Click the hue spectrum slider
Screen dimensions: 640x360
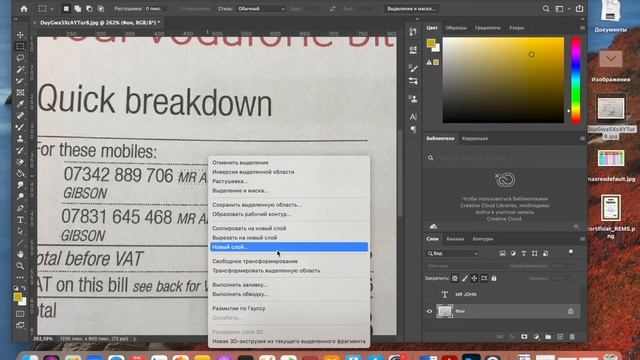coord(576,80)
